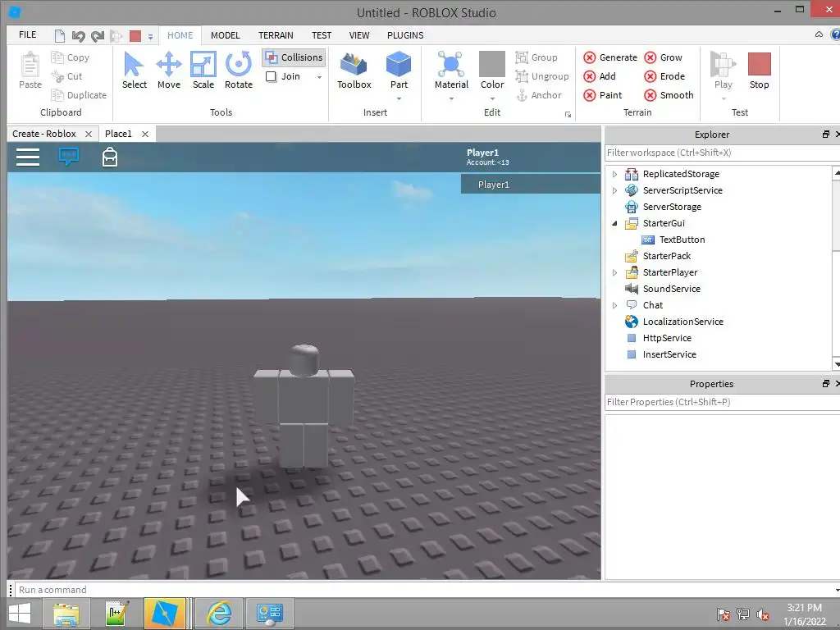Open the Material picker icon
This screenshot has height=630, width=840.
click(451, 64)
